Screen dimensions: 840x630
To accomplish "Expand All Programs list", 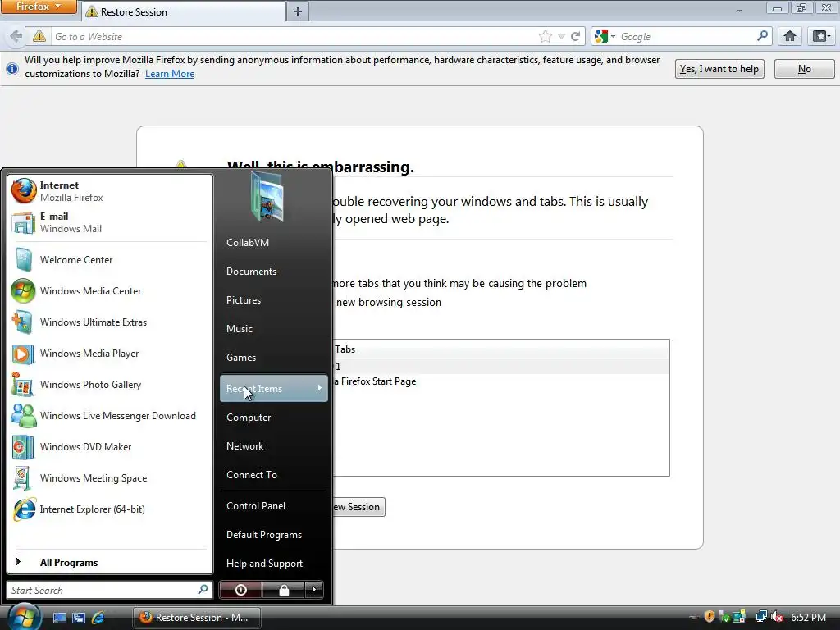I will (110, 562).
